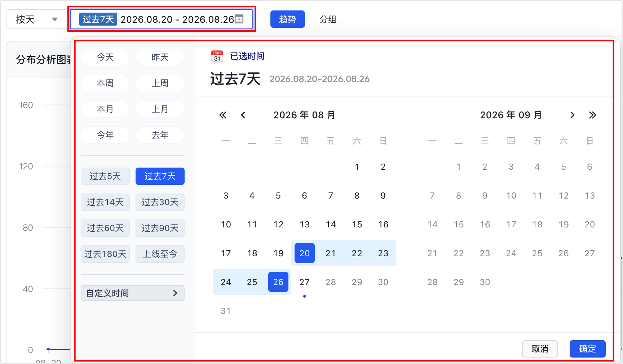Switch to the 分组 tab
Viewport: 623px width, 364px height.
[328, 19]
